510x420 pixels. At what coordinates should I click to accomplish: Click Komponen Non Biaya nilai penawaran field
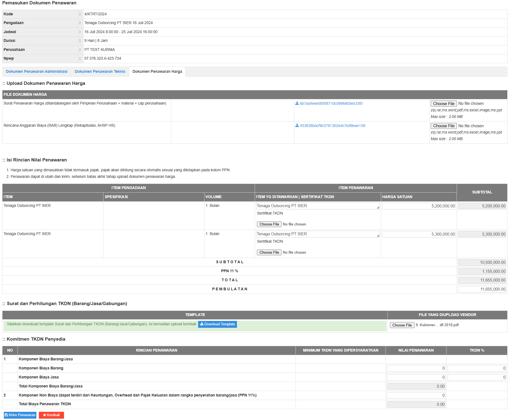(416, 395)
